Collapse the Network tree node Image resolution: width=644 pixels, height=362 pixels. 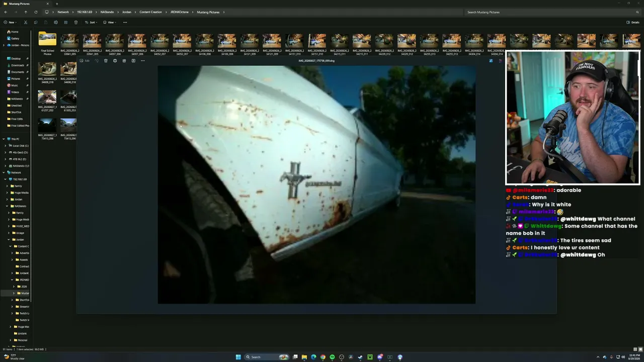pyautogui.click(x=3, y=172)
